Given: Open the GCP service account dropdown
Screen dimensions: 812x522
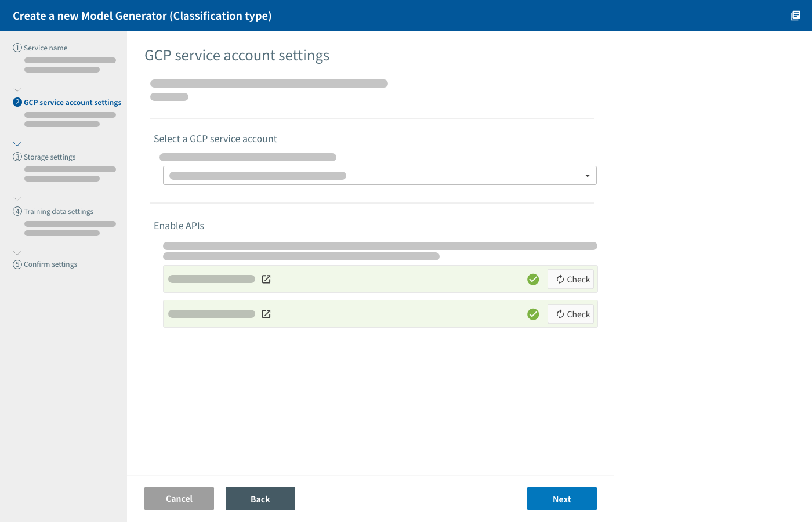Looking at the screenshot, I should [380, 175].
